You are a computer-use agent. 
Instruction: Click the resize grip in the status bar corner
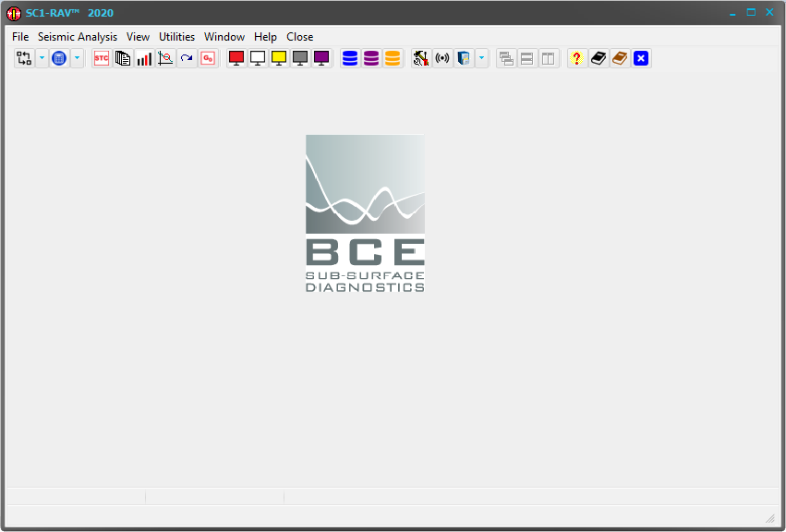click(770, 518)
